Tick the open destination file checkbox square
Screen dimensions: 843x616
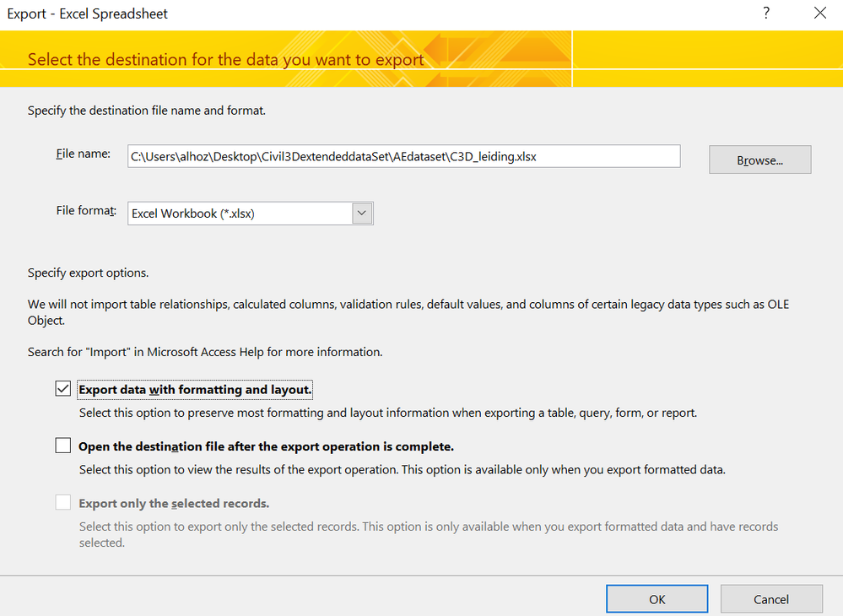click(63, 446)
